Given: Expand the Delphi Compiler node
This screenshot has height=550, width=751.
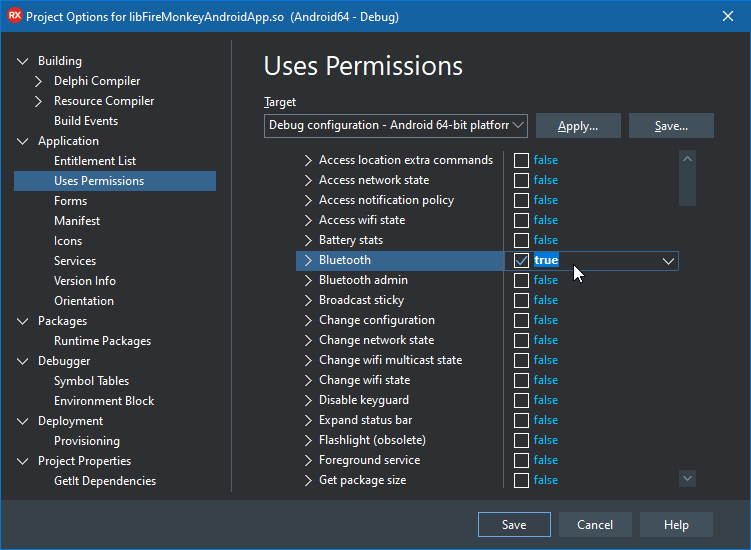Looking at the screenshot, I should (39, 81).
